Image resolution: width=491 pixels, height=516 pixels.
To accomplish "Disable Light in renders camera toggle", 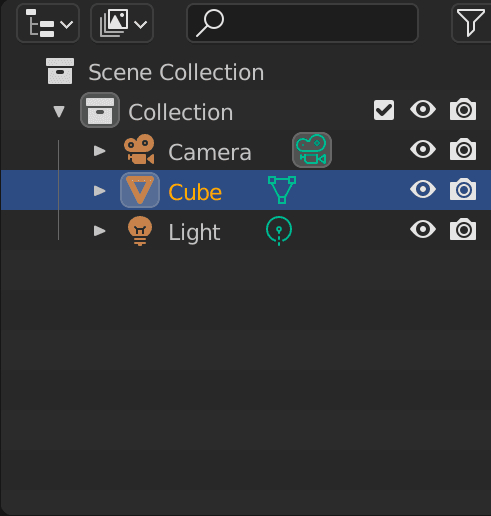I will click(463, 229).
